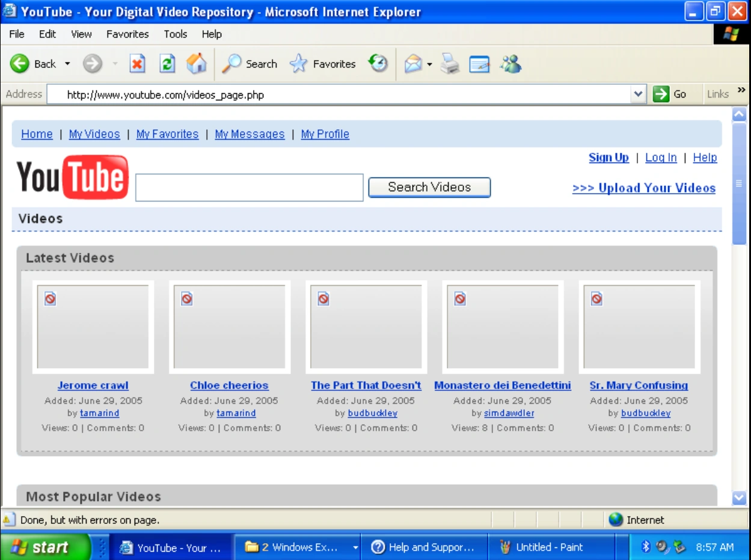Open budbuckley link under The Part That Doesn't
This screenshot has height=560, width=751.
[x=372, y=413]
